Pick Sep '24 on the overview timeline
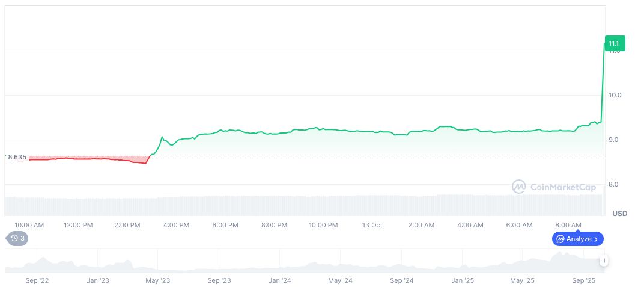 pos(401,280)
